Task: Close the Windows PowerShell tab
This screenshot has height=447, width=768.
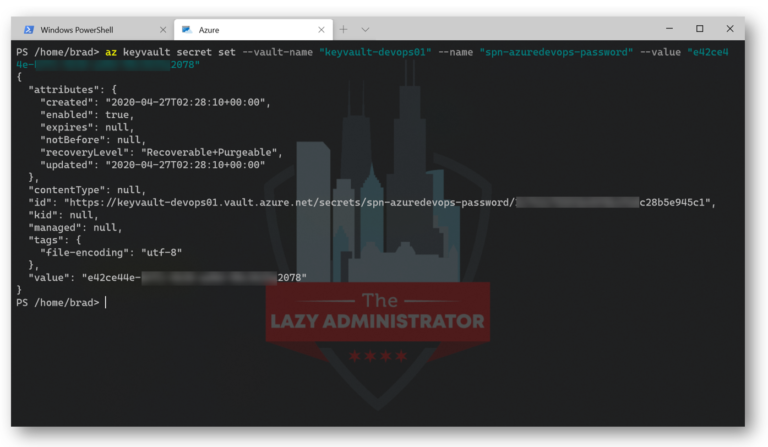Action: tap(163, 30)
